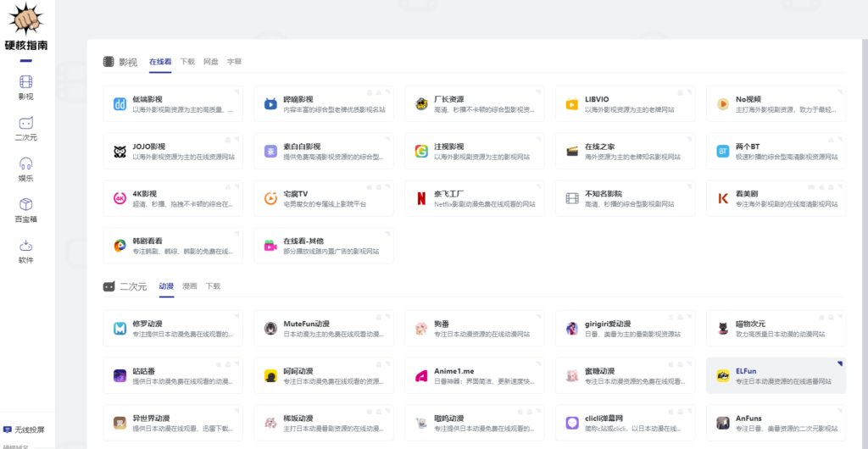Screen dimensions: 868x449
Task: Click the 哔嘀影视 icon
Action: pyautogui.click(x=270, y=104)
